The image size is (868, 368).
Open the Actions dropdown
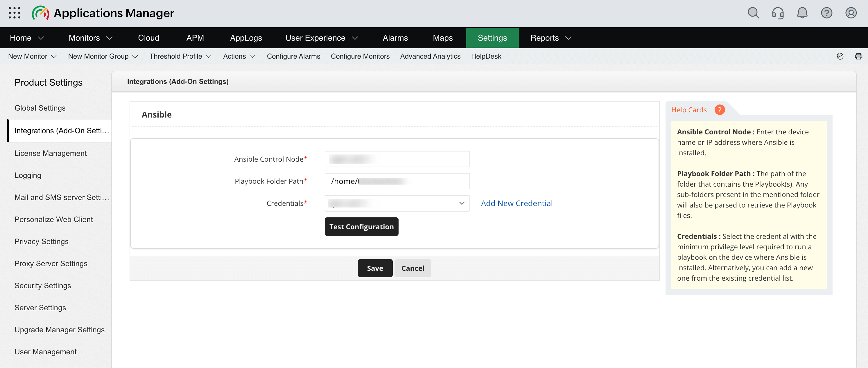[239, 56]
